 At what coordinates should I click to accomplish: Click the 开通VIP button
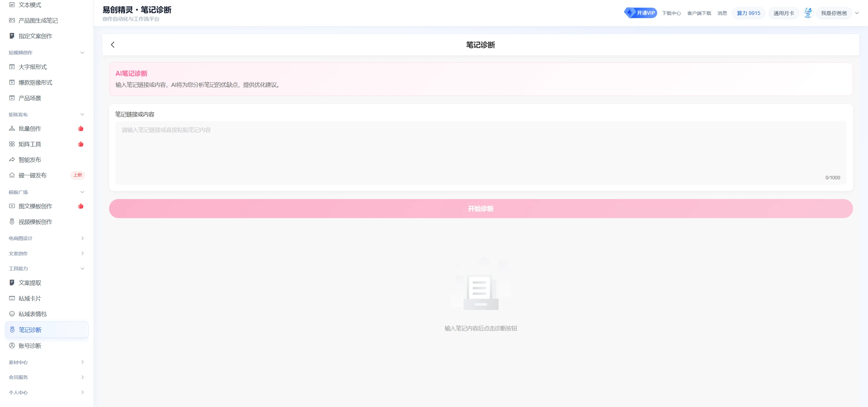point(641,13)
